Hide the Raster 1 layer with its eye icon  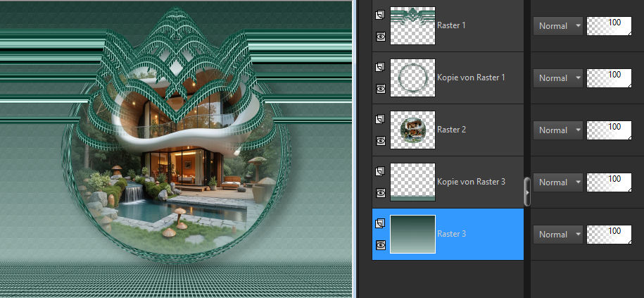pyautogui.click(x=380, y=37)
